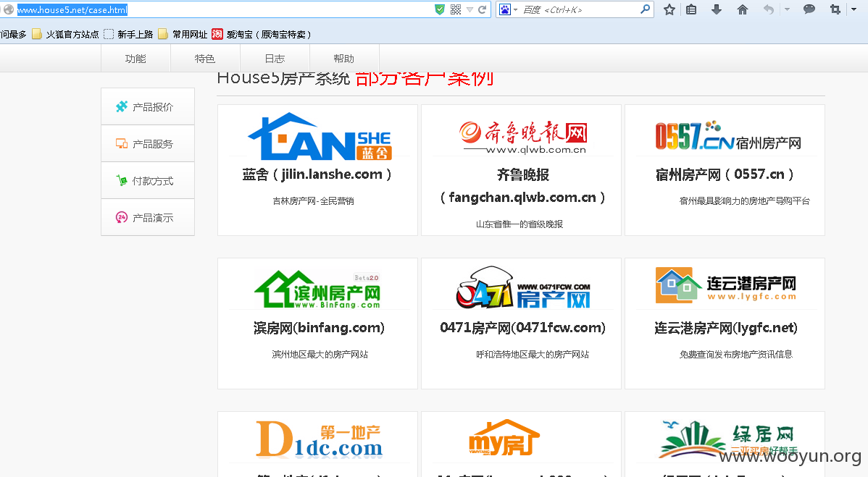Open the 产品演示 sidebar item
The image size is (868, 477).
148,218
